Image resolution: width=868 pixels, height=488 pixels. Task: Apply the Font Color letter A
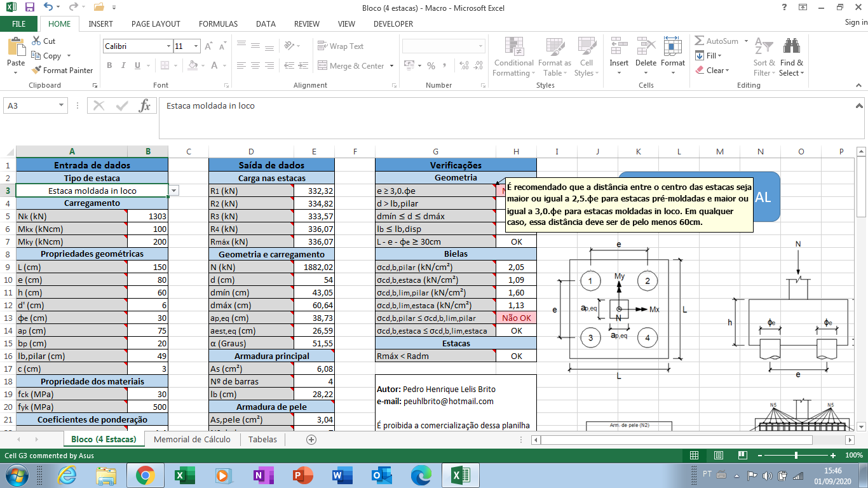coord(214,65)
